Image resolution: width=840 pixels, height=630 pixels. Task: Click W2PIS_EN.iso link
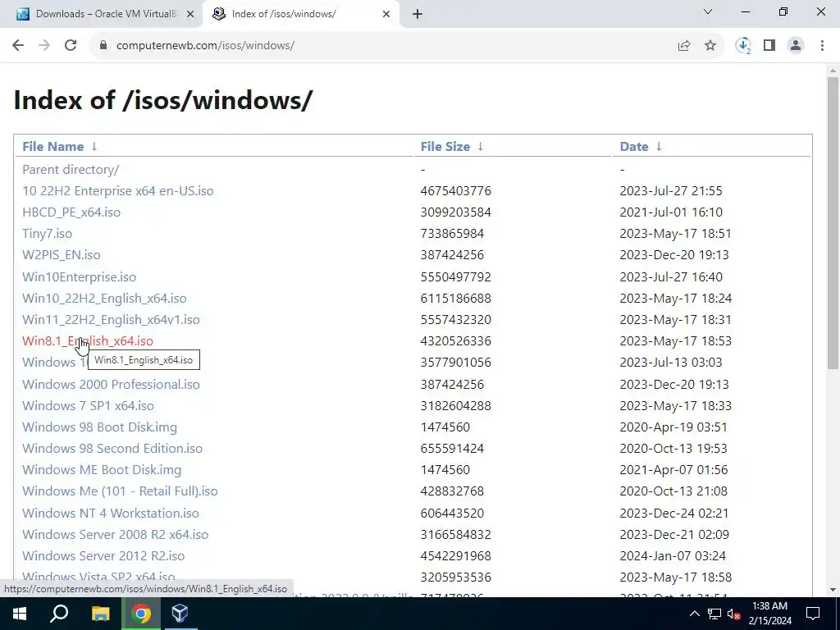pos(61,255)
